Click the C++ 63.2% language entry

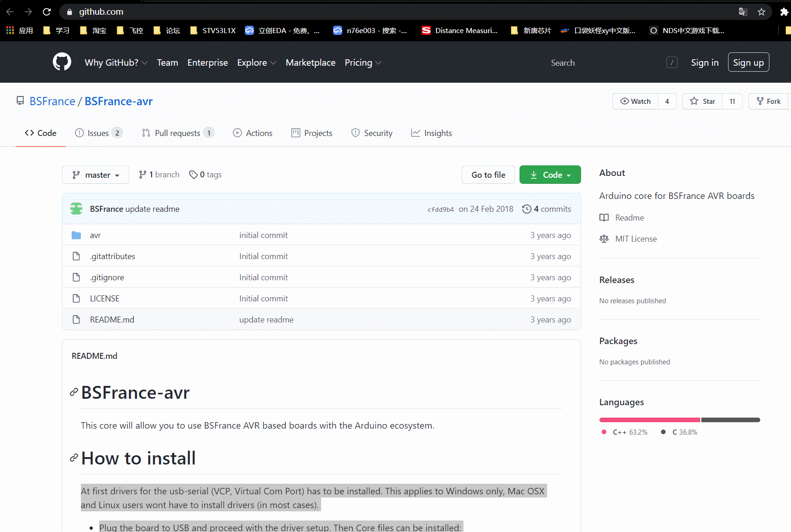click(x=625, y=432)
